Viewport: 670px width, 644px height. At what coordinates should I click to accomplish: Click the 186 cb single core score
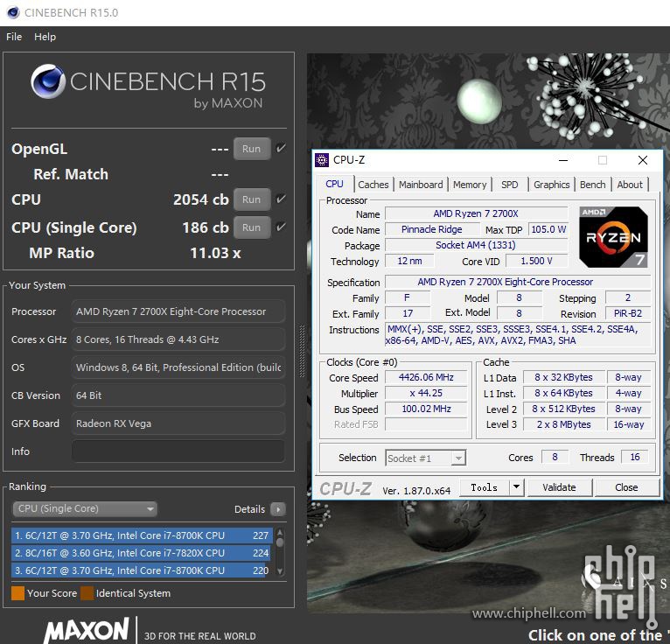point(206,227)
